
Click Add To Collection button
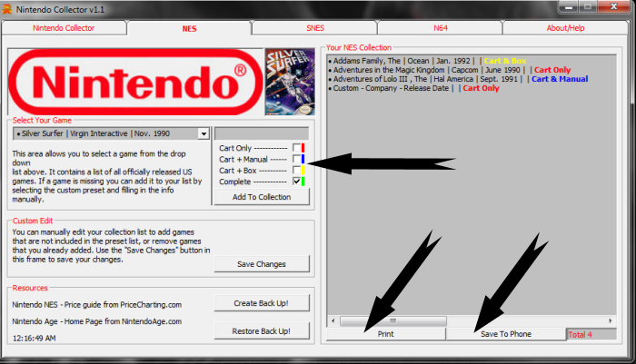262,197
